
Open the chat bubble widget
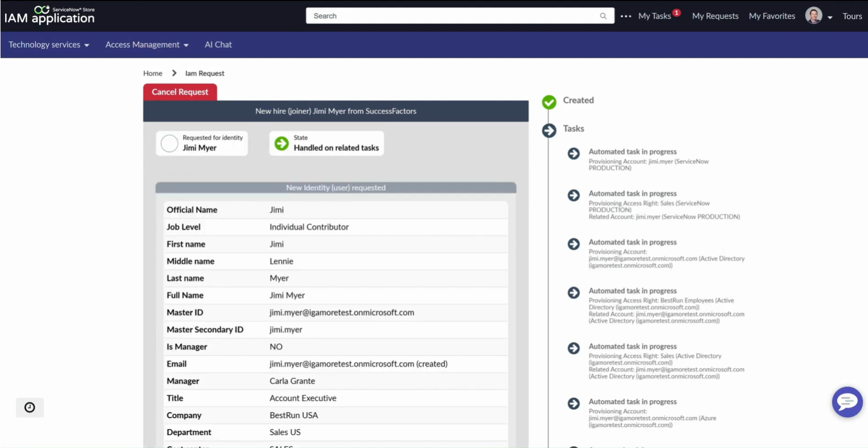[x=847, y=402]
